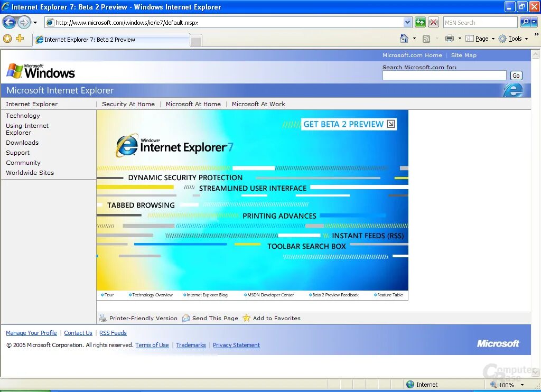Click the Add to Favorites star icon on page
This screenshot has width=541, height=392.
pyautogui.click(x=246, y=318)
